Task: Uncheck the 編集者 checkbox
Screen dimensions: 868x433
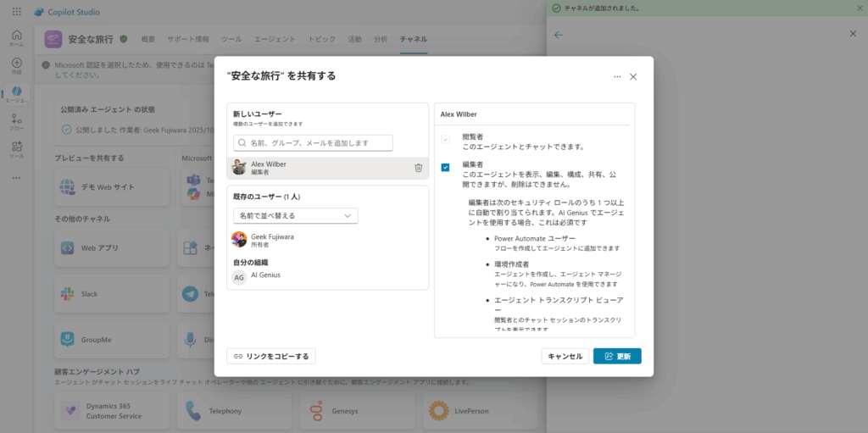Action: [445, 168]
